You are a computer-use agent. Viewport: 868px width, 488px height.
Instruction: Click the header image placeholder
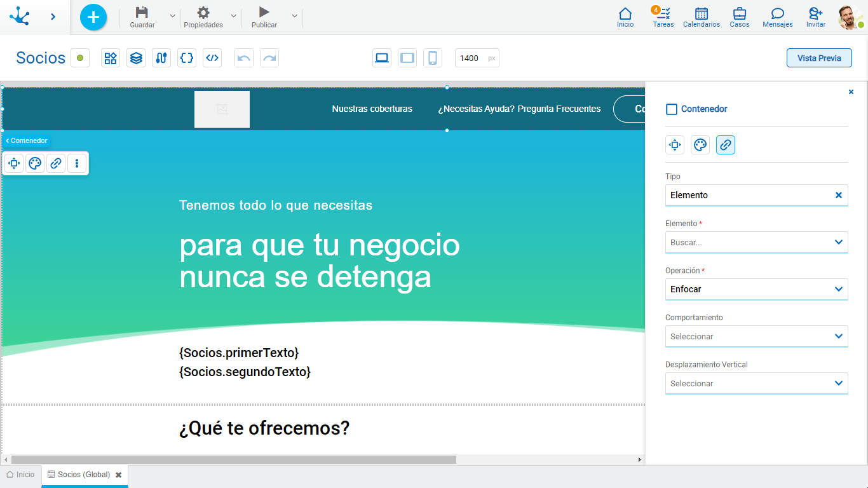point(222,109)
